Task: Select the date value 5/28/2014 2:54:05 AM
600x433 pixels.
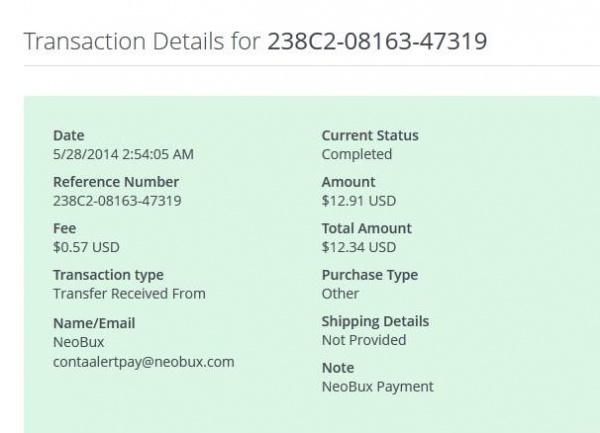Action: (123, 154)
